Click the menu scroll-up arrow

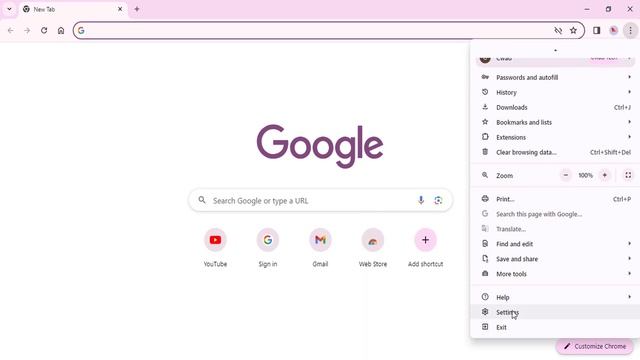pos(555,50)
